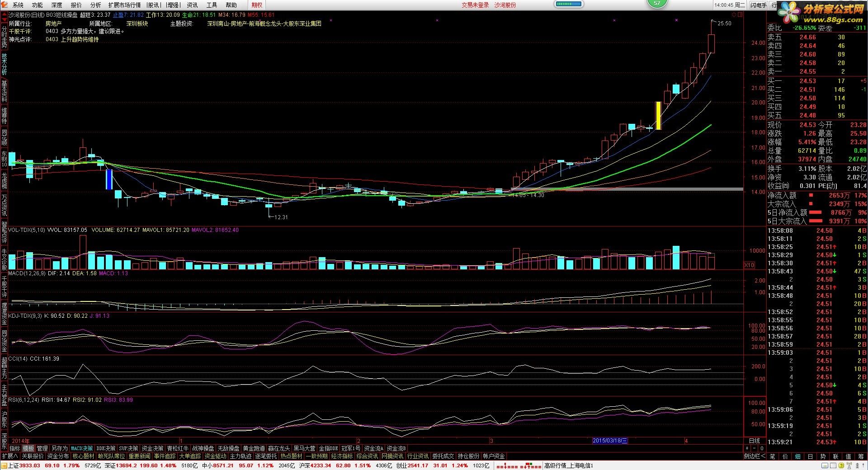This screenshot has height=470, width=868.
Task: Click the blue highlighted candlestick
Action: [109, 179]
